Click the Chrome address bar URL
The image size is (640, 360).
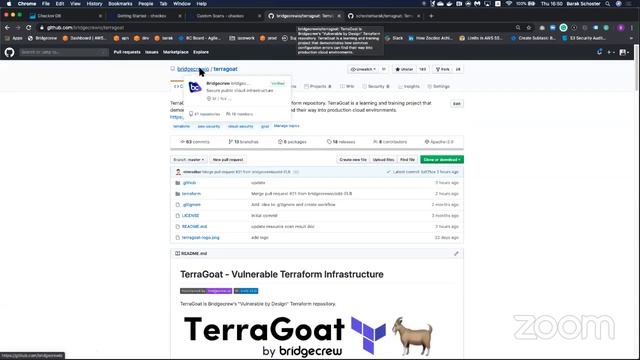pos(85,27)
